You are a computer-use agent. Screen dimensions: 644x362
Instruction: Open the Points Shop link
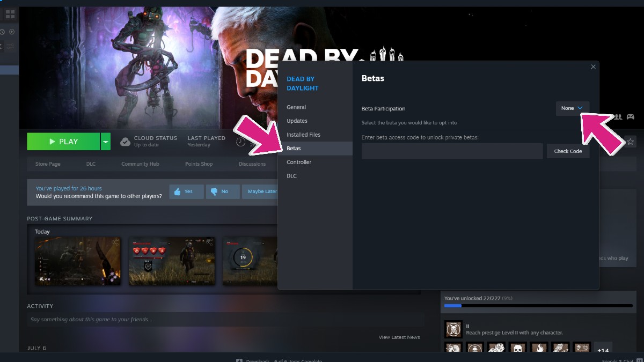pos(199,164)
